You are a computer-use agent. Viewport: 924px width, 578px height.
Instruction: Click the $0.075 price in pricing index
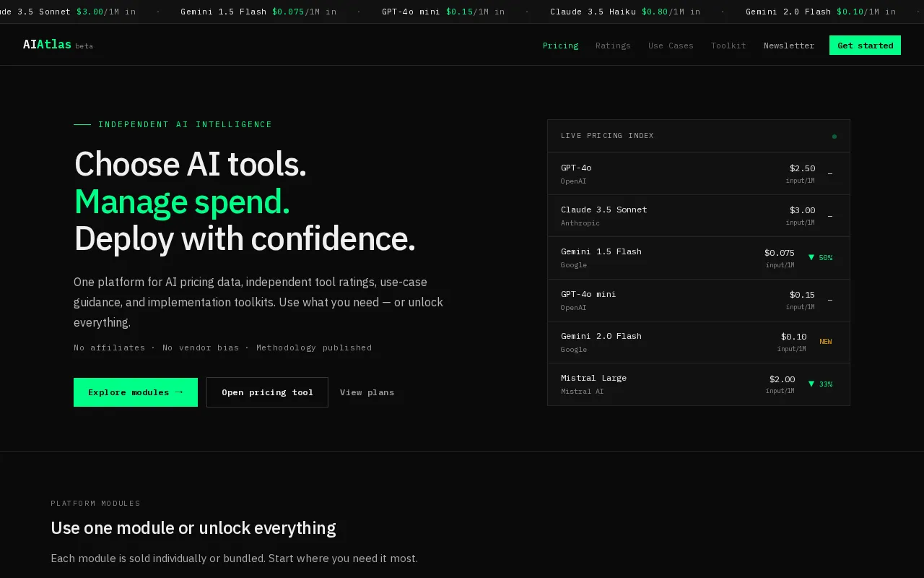point(780,253)
